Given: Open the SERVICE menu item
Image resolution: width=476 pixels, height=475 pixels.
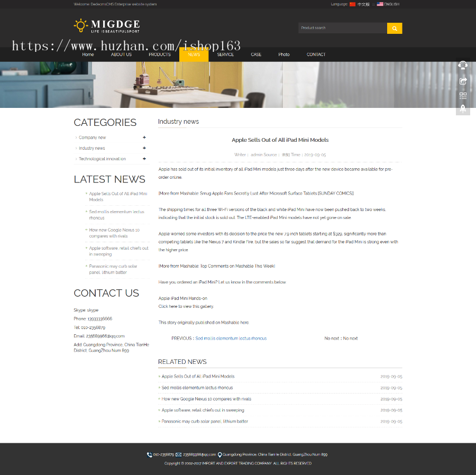Looking at the screenshot, I should tap(225, 54).
